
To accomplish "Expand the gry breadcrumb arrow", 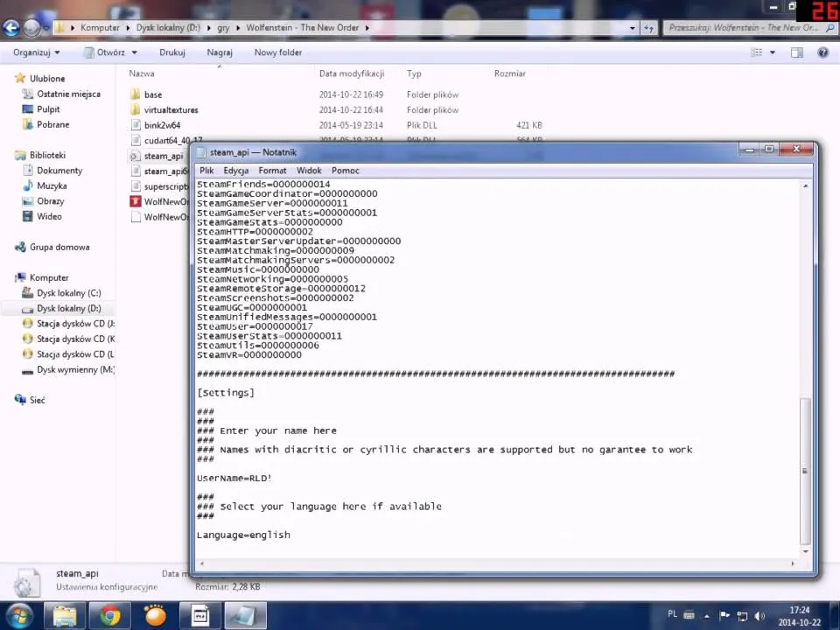I will tap(238, 28).
